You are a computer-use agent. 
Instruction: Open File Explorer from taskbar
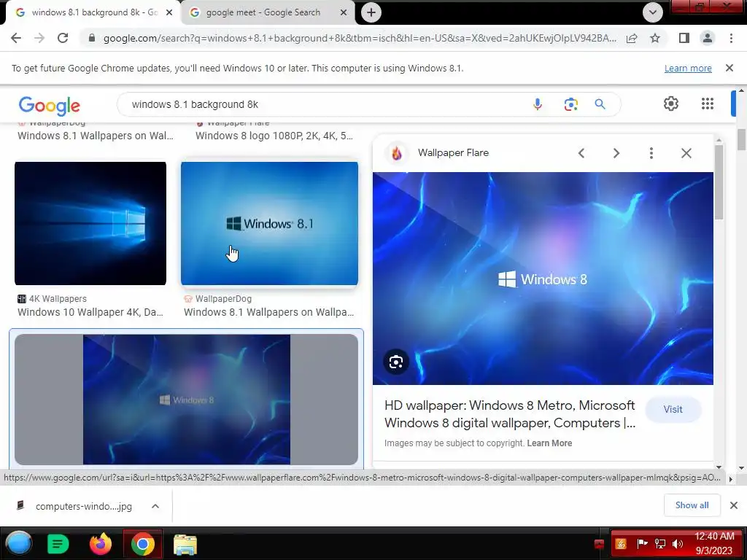click(185, 544)
